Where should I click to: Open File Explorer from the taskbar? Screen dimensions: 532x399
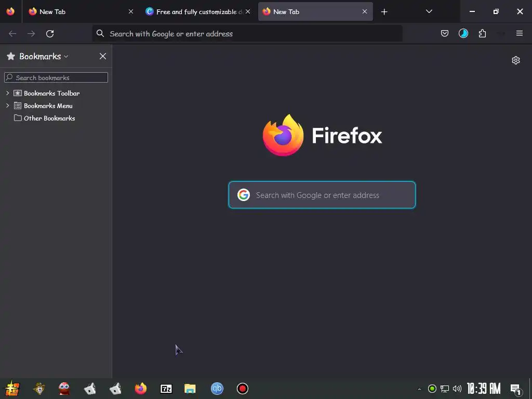[x=190, y=389]
